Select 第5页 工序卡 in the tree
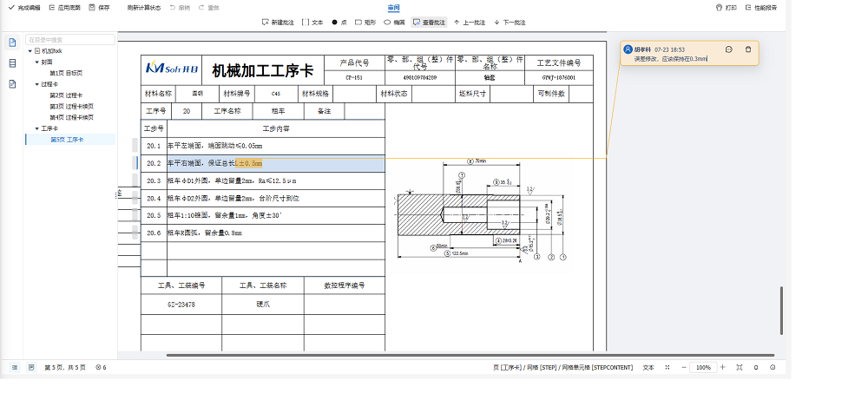868x400 pixels. click(70, 140)
